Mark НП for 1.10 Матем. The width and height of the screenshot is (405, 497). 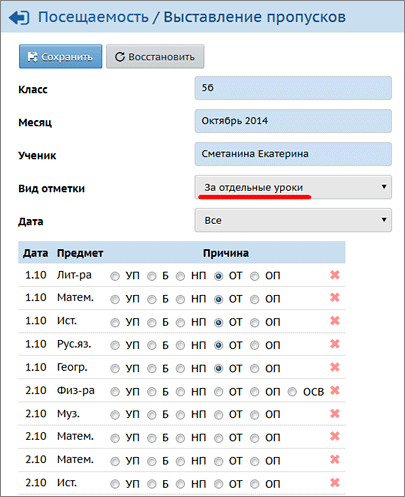tap(180, 300)
